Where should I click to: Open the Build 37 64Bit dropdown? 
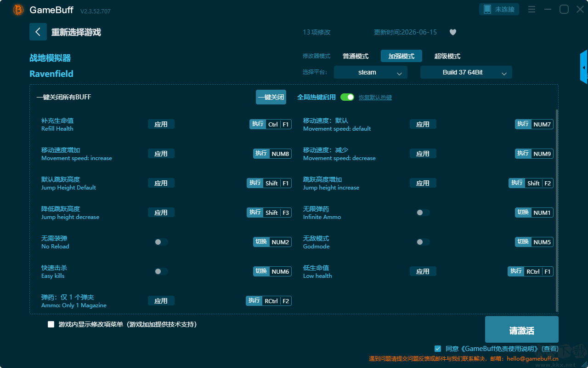pos(466,72)
